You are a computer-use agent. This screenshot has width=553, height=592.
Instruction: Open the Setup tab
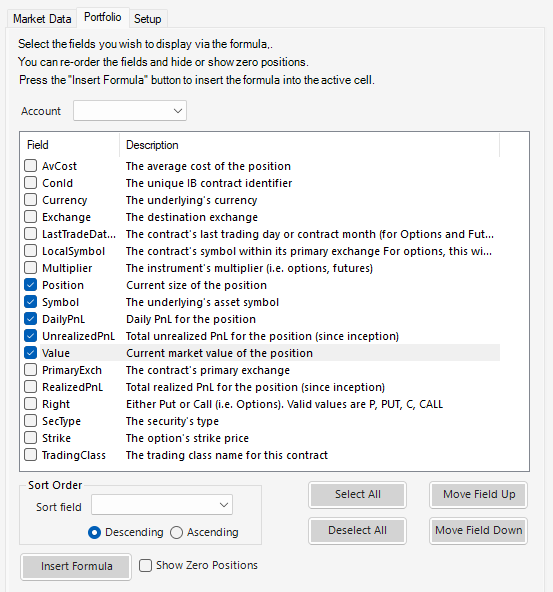(148, 19)
